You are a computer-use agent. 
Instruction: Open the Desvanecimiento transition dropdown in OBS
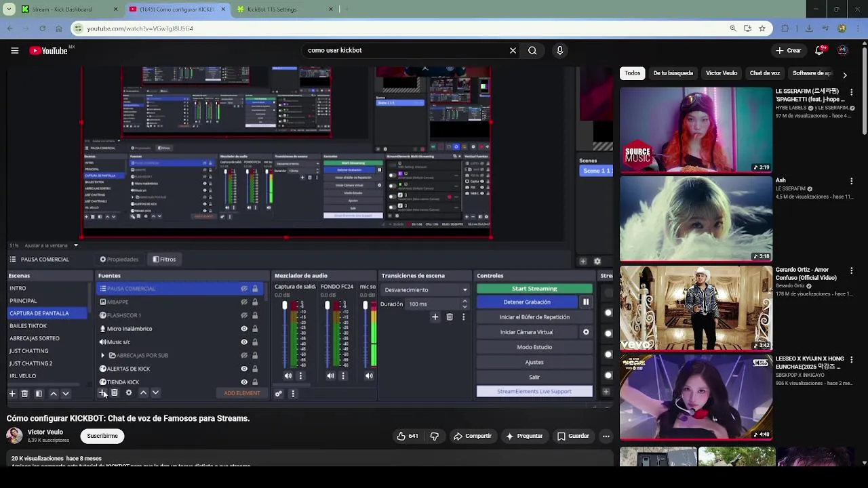coord(426,289)
